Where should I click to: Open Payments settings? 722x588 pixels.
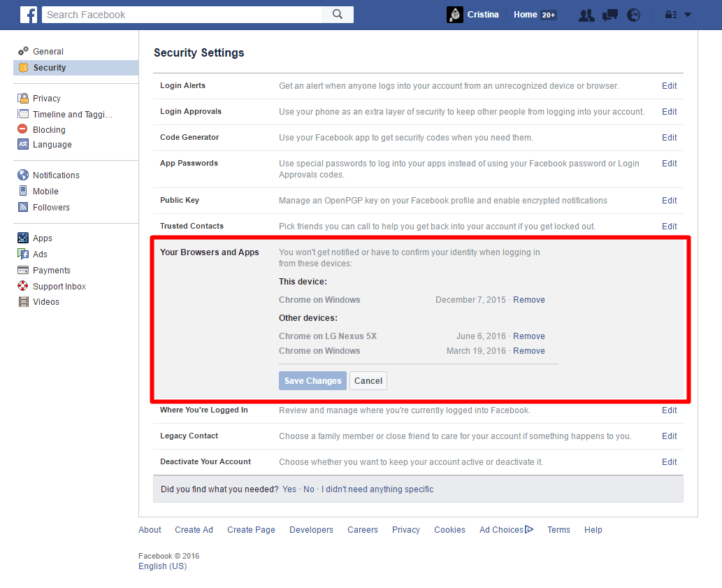point(52,271)
